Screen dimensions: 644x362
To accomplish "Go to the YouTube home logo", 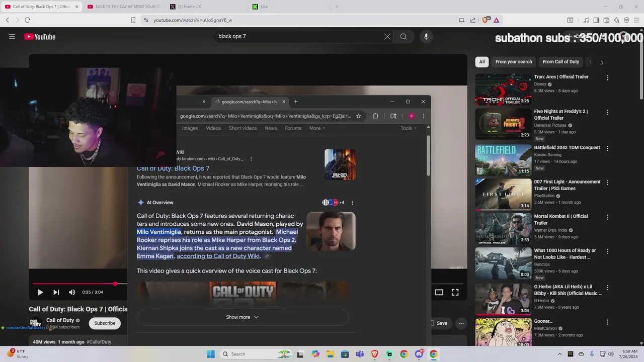I will tap(40, 37).
